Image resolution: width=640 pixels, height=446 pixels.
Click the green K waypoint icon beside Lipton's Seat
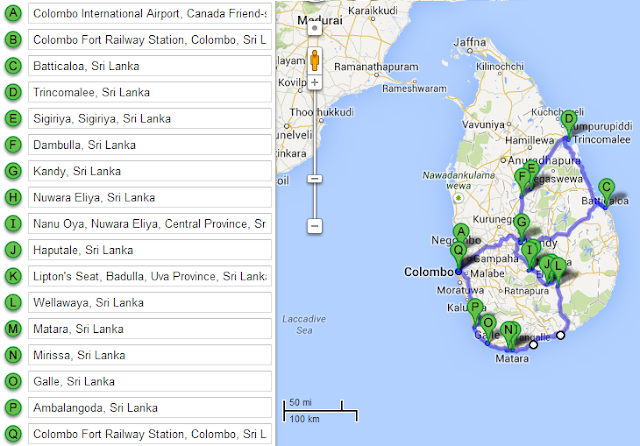click(13, 276)
